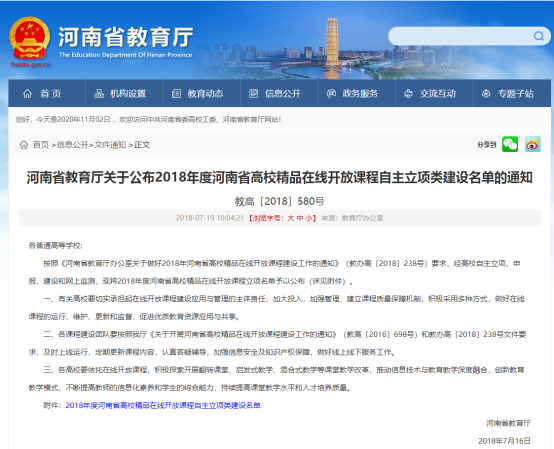Share article via WeChat icon

pyautogui.click(x=510, y=144)
